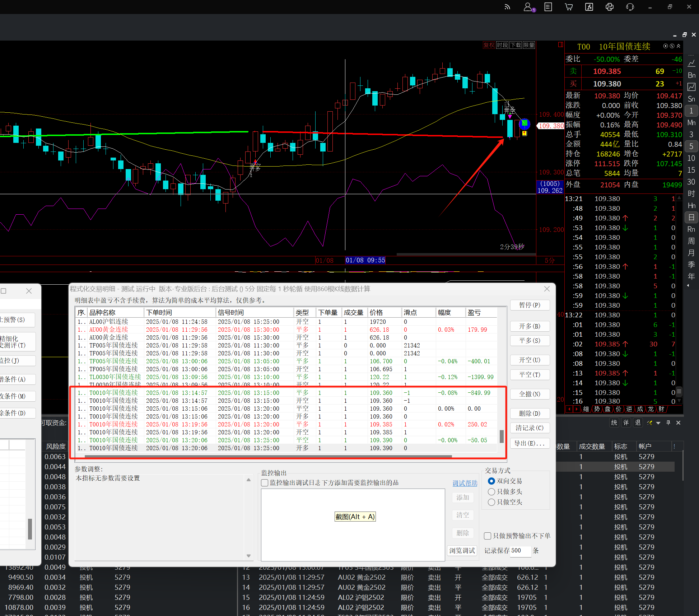The height and width of the screenshot is (616, 699).
Task: Click parameter box scroll-down arrow
Action: tap(248, 556)
